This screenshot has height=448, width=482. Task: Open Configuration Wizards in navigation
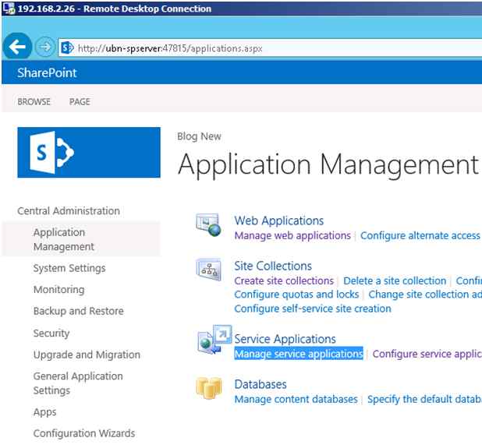pos(84,433)
